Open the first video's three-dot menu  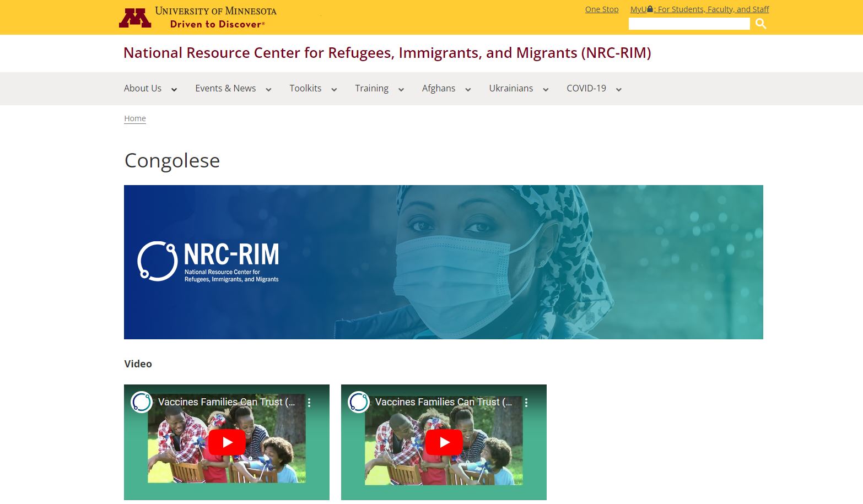[309, 403]
